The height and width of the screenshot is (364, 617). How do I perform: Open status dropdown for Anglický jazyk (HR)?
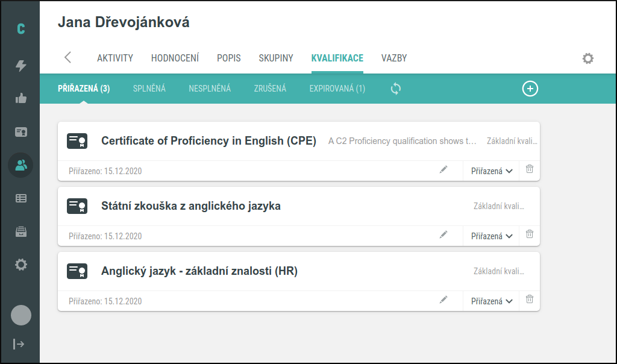(x=491, y=301)
